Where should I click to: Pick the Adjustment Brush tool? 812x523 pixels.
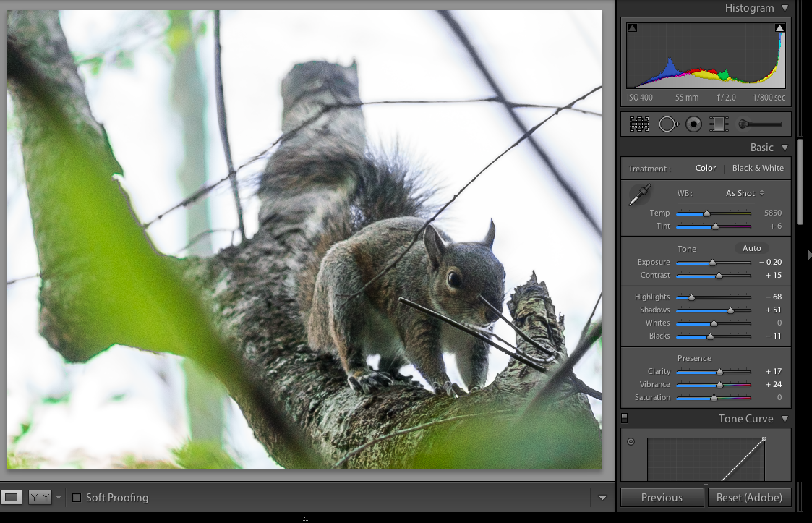(761, 124)
